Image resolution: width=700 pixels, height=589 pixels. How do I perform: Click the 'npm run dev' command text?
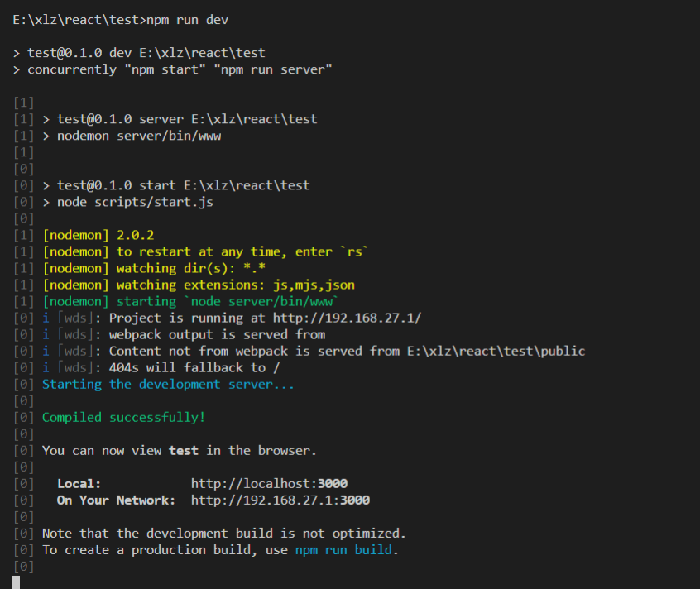(x=188, y=20)
